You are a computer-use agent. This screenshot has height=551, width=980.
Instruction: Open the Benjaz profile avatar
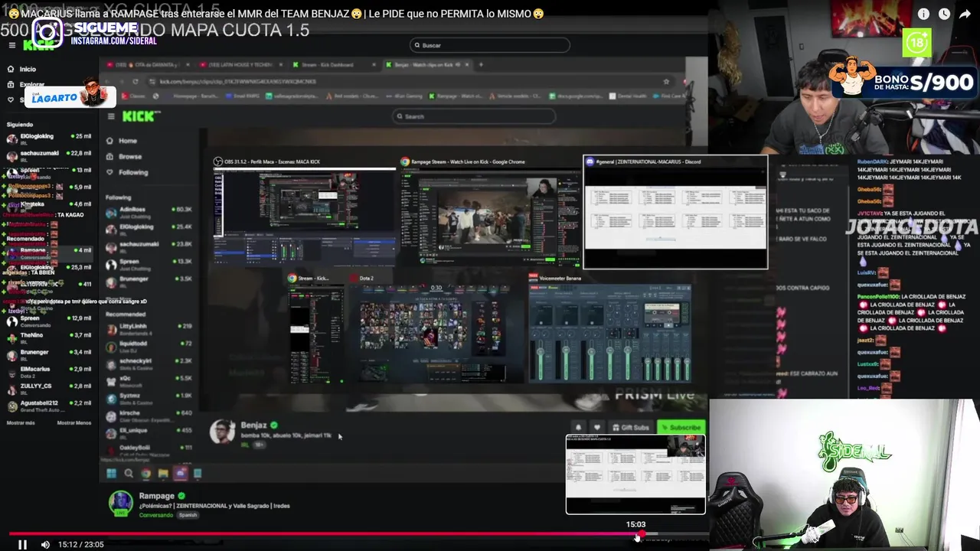pyautogui.click(x=222, y=431)
